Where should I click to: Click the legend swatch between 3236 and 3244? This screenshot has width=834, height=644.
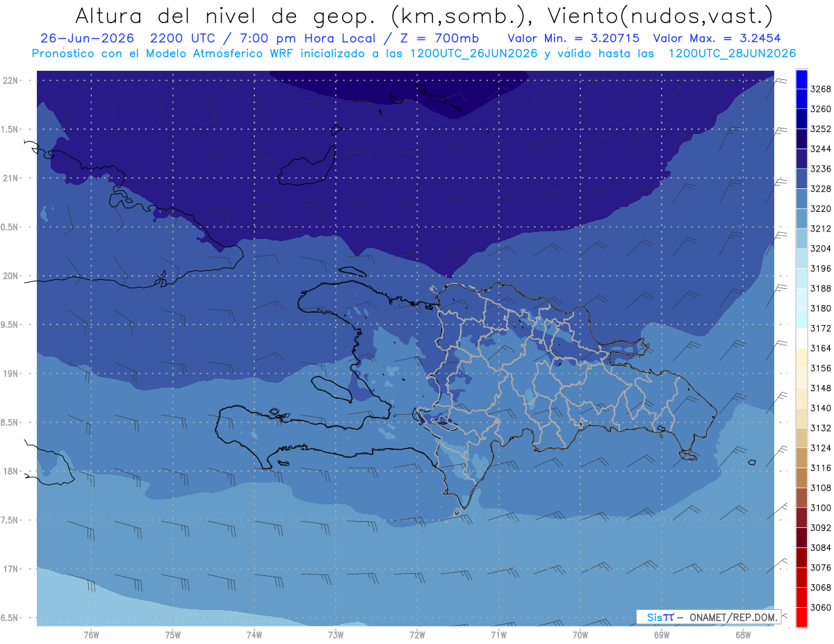coord(801,158)
